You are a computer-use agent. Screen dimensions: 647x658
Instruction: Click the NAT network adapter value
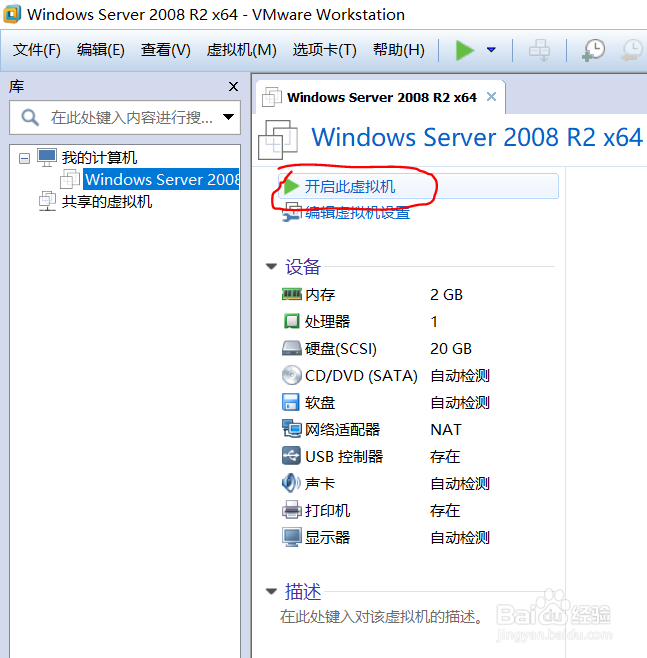point(446,429)
